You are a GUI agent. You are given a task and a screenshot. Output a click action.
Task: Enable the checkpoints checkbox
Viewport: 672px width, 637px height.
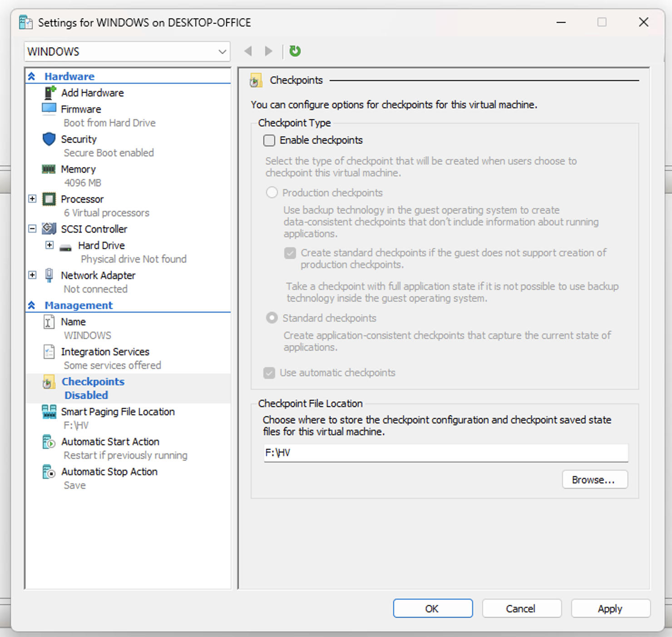coord(269,140)
